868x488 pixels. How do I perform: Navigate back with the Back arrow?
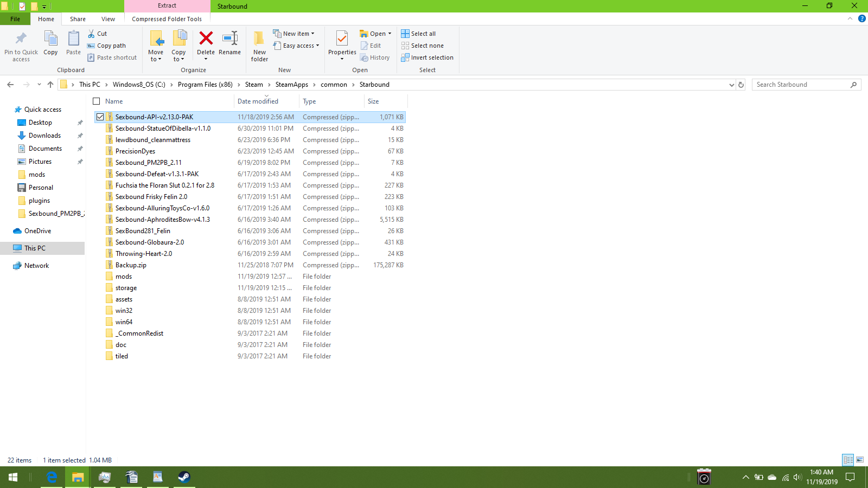[10, 85]
